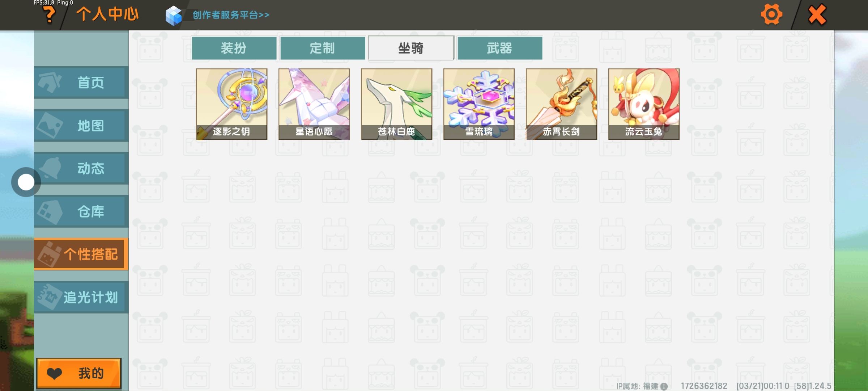The width and height of the screenshot is (868, 391).
Task: Switch to the 装扮 tab
Action: pos(234,48)
